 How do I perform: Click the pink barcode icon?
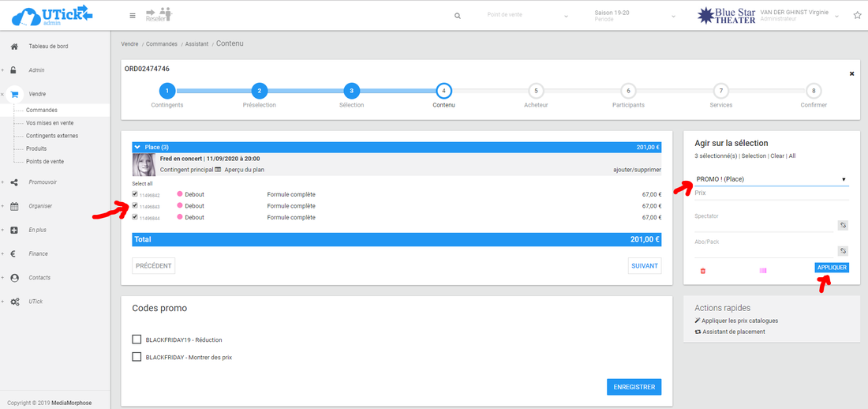763,271
